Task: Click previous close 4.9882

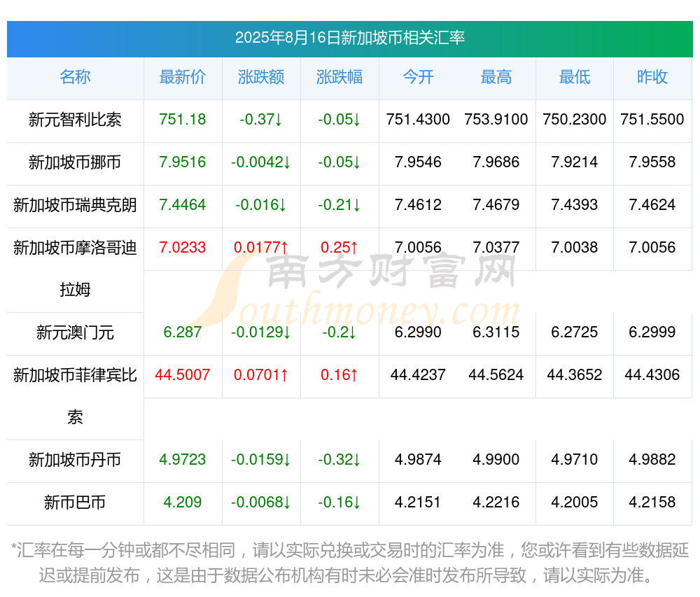Action: coord(652,460)
